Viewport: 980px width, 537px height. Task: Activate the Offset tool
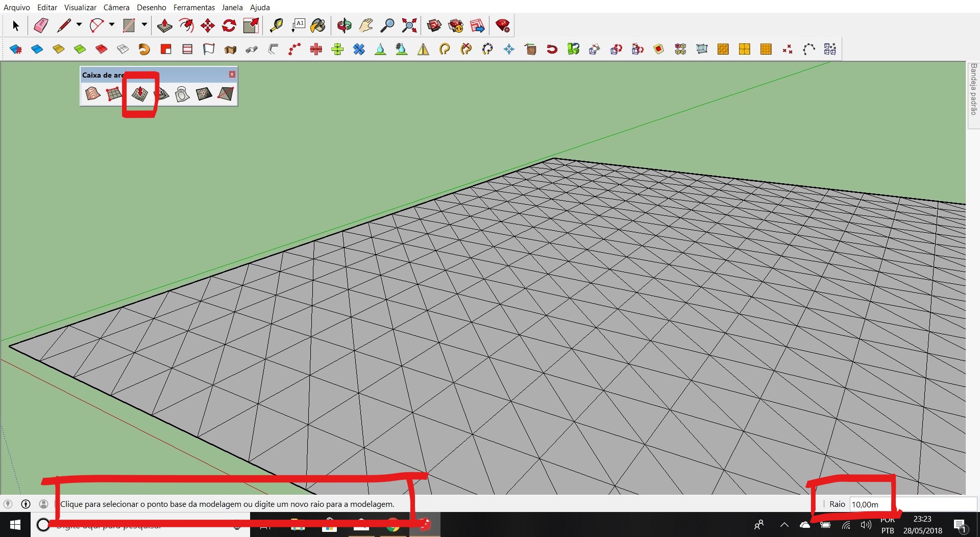186,26
